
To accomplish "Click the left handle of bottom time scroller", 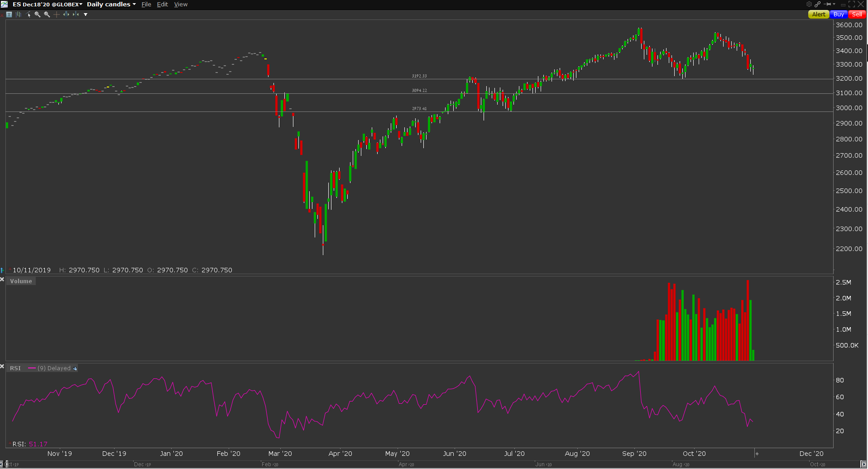I will pos(7,464).
